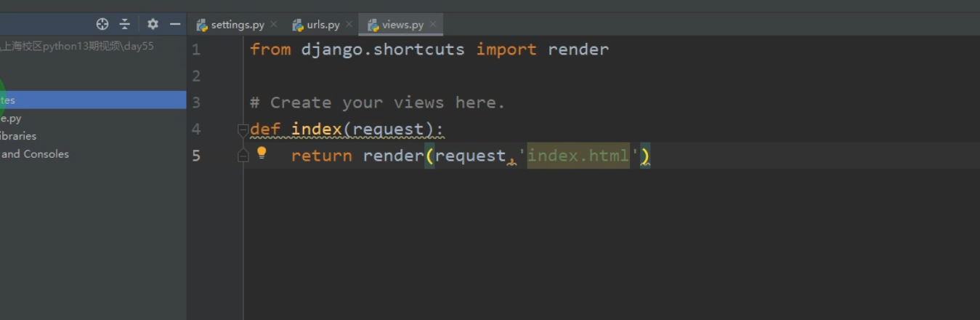Click the 'index' function name
The image size is (980, 320).
point(317,129)
